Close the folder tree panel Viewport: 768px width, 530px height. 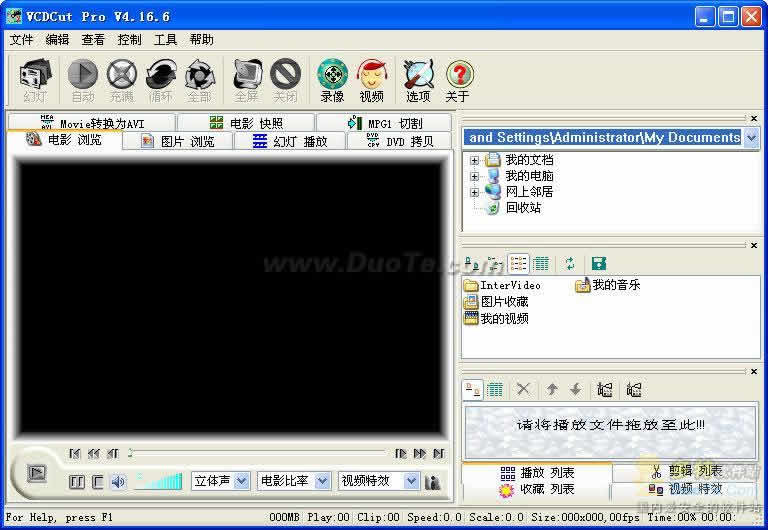[754, 119]
